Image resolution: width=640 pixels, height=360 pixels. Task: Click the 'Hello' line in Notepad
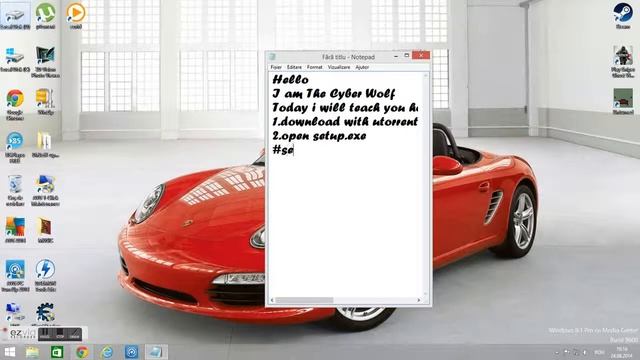291,79
